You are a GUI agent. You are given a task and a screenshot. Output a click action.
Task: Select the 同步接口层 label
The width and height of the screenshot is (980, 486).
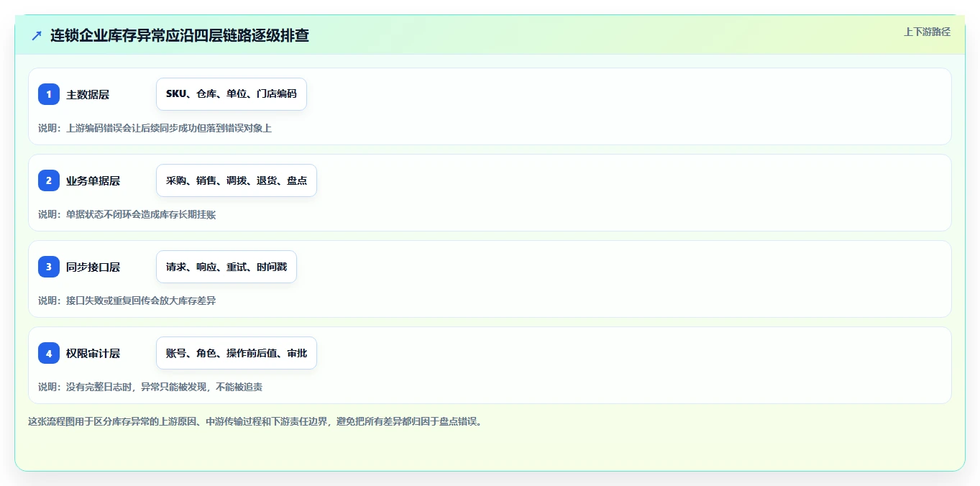click(x=93, y=267)
